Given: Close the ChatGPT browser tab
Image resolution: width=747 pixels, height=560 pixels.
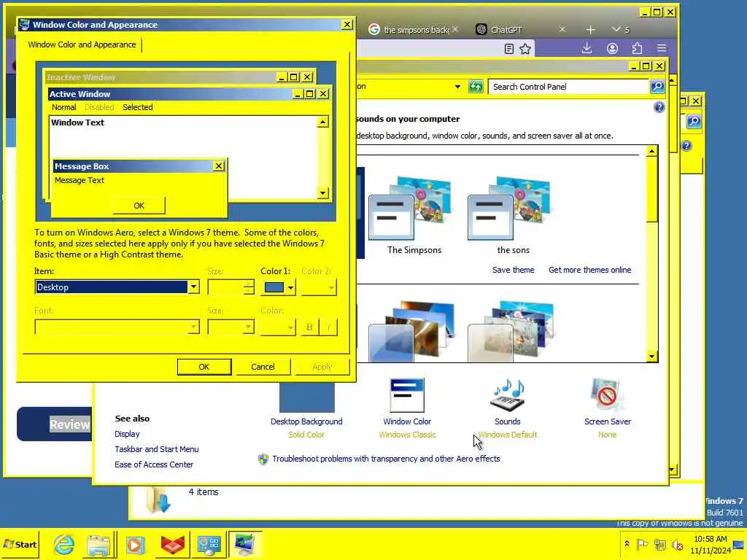Looking at the screenshot, I should (x=562, y=29).
